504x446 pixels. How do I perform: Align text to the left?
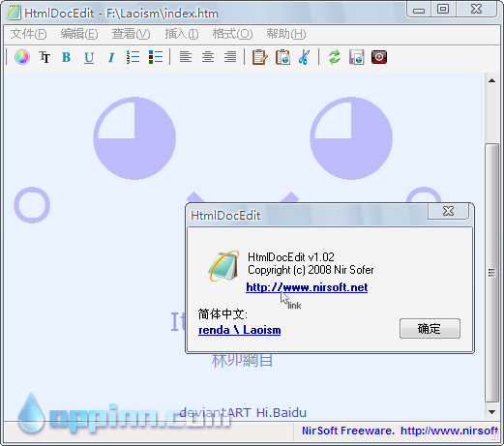pos(186,57)
